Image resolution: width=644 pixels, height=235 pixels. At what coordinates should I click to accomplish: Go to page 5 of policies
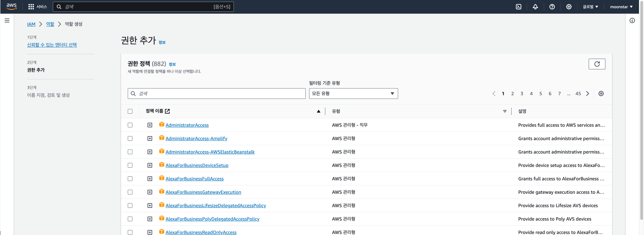[541, 94]
